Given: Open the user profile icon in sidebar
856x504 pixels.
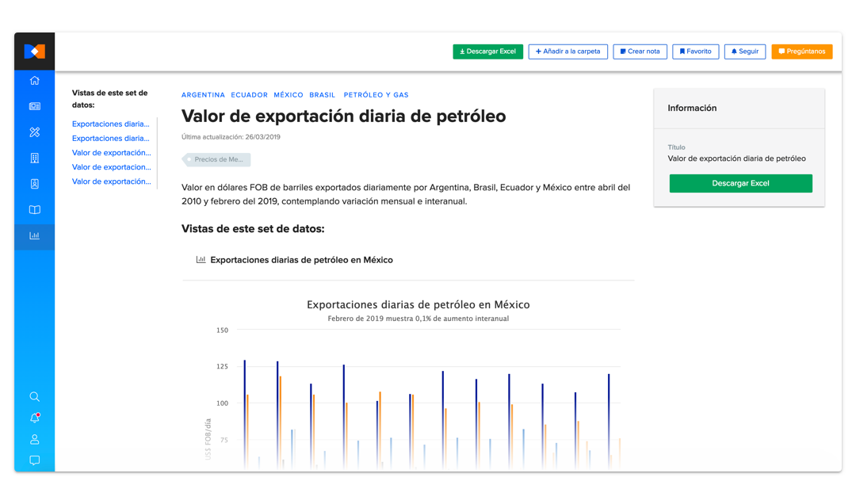Looking at the screenshot, I should coord(34,440).
